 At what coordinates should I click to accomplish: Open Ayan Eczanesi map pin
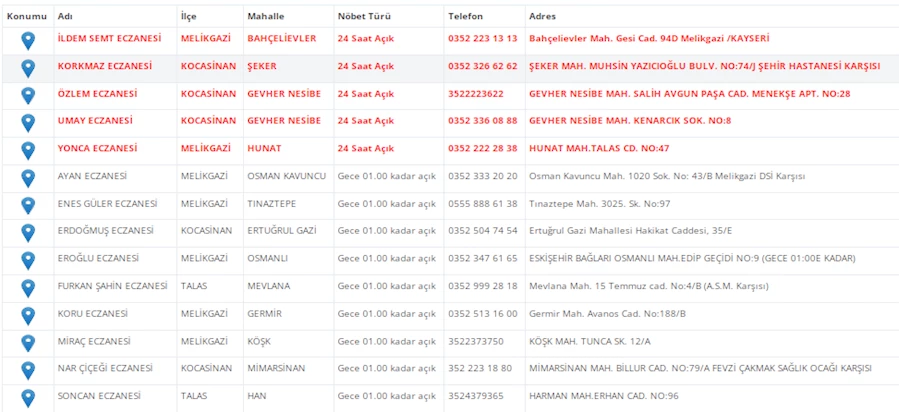pos(28,178)
